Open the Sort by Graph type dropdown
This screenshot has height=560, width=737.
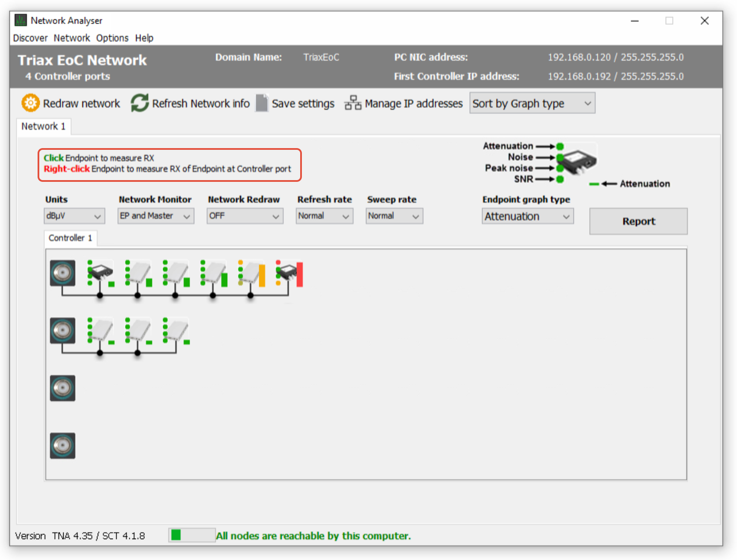532,103
